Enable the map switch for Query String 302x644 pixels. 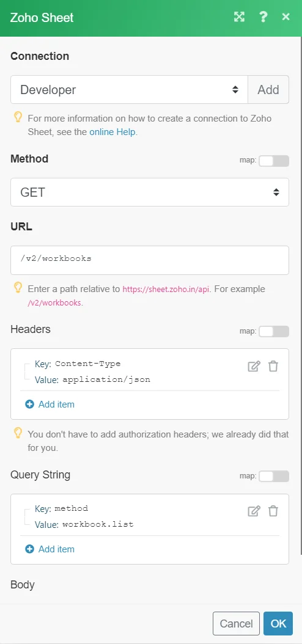tap(274, 477)
